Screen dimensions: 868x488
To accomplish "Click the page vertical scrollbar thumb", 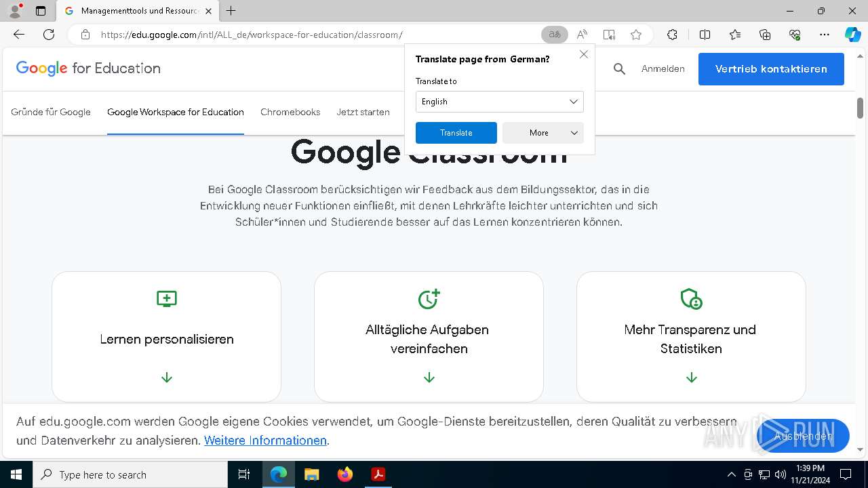I will tap(860, 108).
